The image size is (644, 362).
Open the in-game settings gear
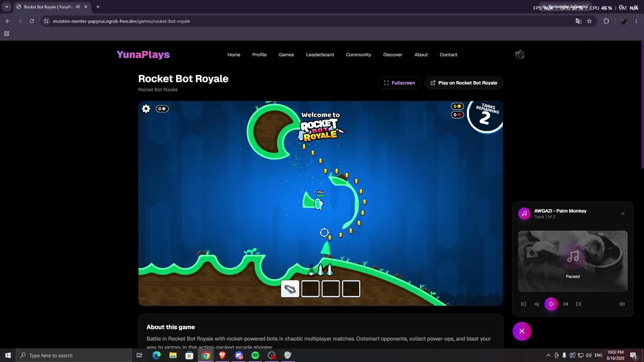[146, 109]
